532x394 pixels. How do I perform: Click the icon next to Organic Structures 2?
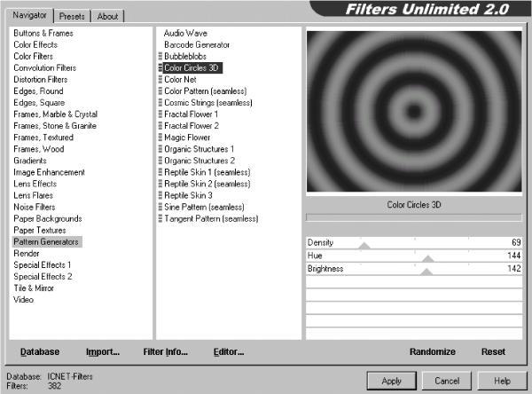(160, 161)
